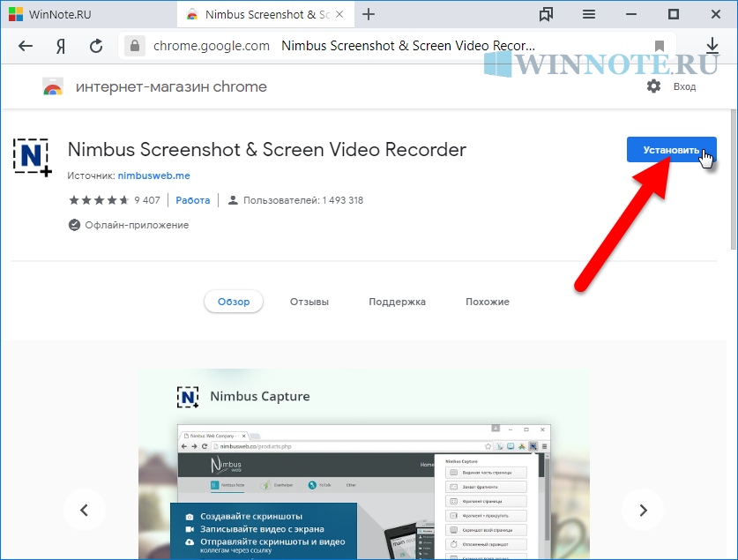Image resolution: width=738 pixels, height=560 pixels.
Task: Click the Пользователей: 1 493 318 text
Action: [303, 200]
